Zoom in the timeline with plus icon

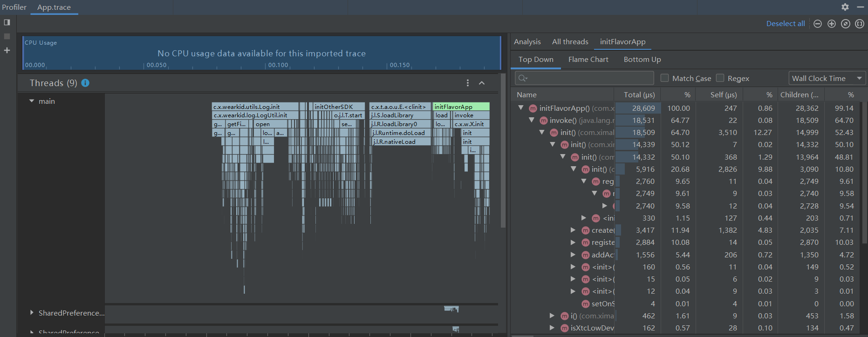(x=832, y=24)
